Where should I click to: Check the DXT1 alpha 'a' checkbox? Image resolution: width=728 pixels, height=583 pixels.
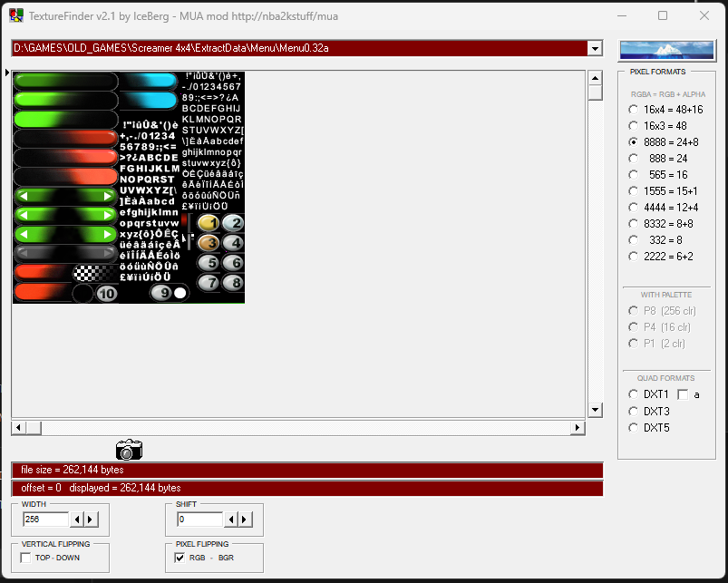click(683, 394)
